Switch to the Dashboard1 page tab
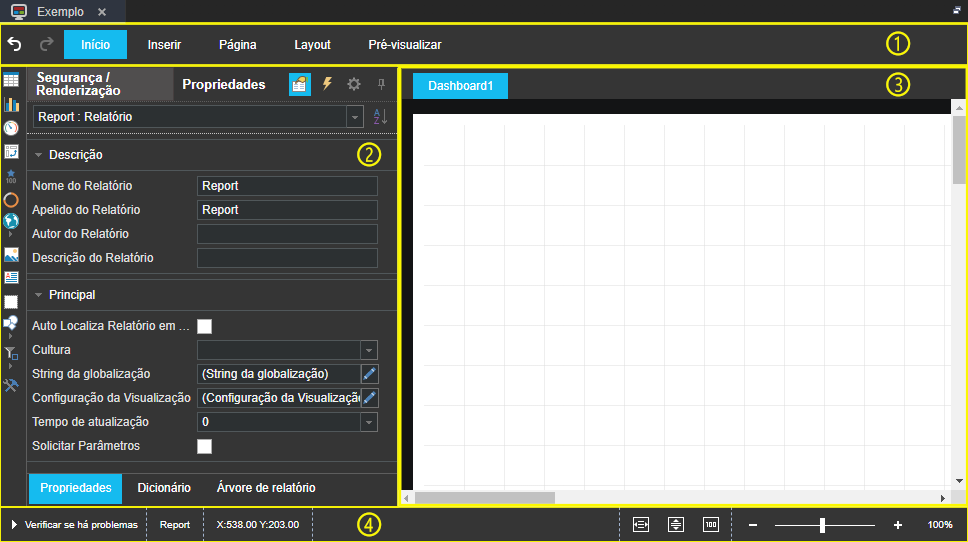The height and width of the screenshot is (542, 968). pos(461,86)
